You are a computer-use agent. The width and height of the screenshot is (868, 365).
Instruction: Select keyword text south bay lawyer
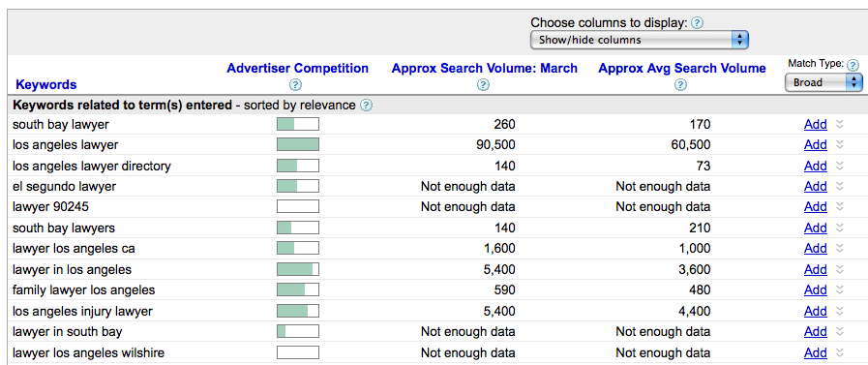point(61,124)
